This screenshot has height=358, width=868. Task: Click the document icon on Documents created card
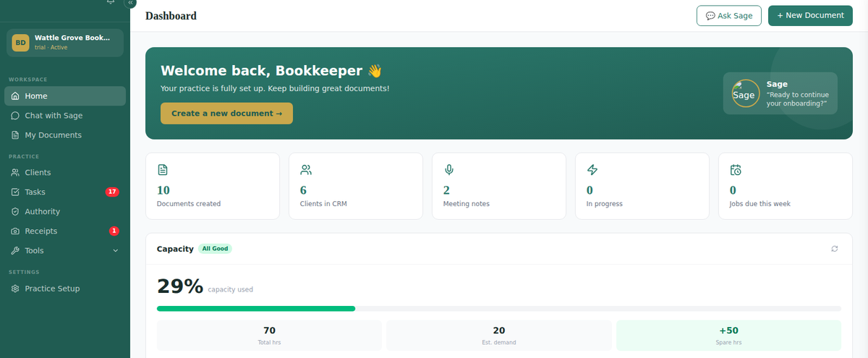pyautogui.click(x=163, y=170)
